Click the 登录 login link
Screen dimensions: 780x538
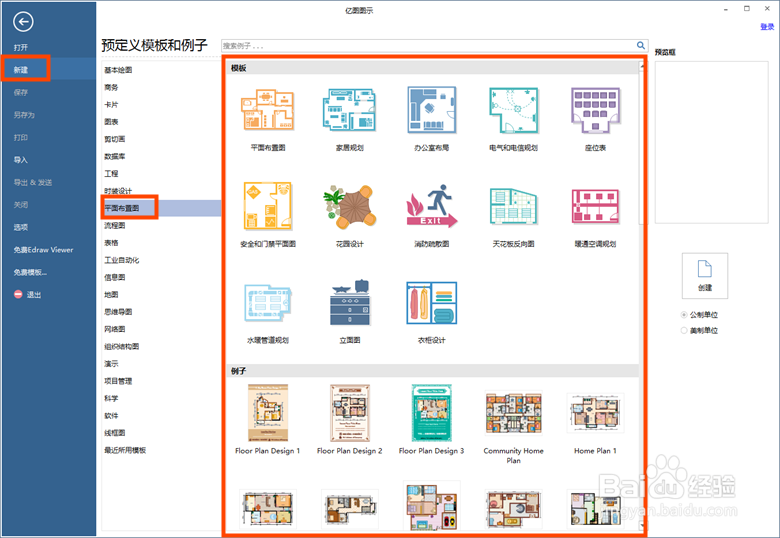pos(767,27)
